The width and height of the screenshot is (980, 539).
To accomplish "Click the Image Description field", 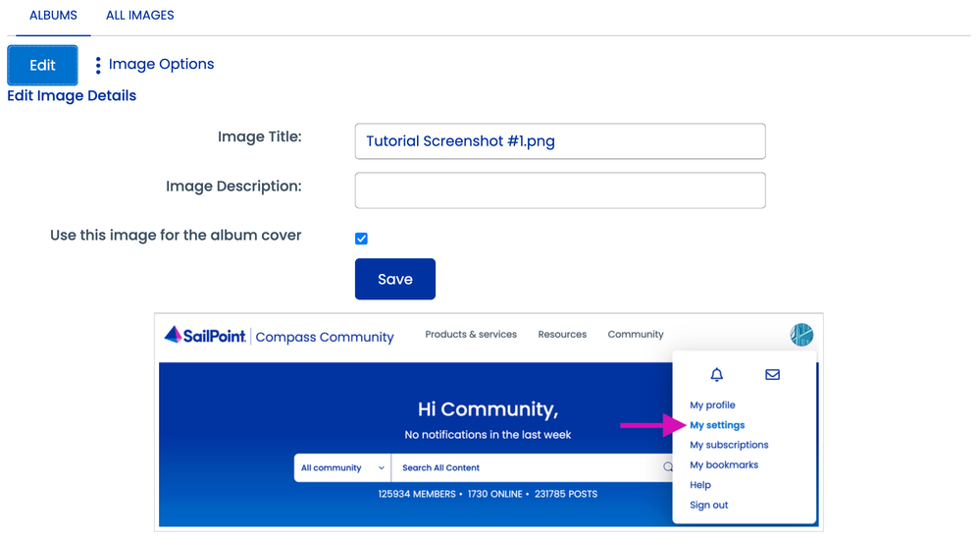I will pyautogui.click(x=559, y=190).
